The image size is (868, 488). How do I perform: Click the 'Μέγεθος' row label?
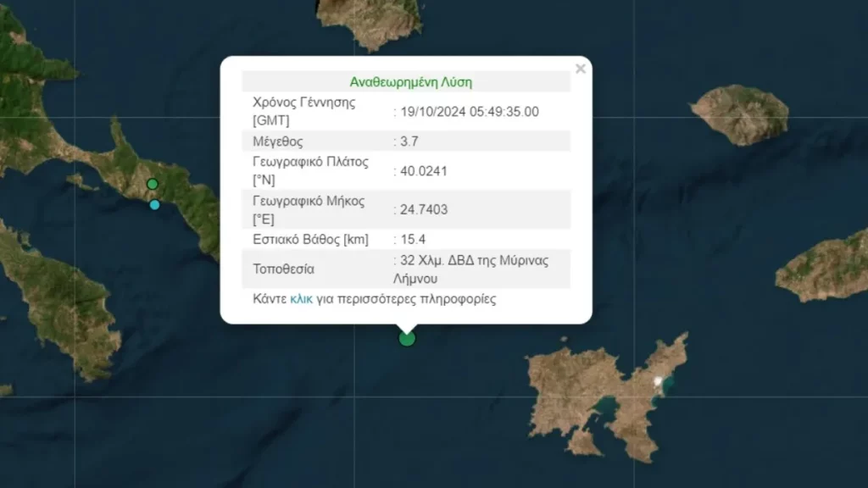(x=278, y=141)
